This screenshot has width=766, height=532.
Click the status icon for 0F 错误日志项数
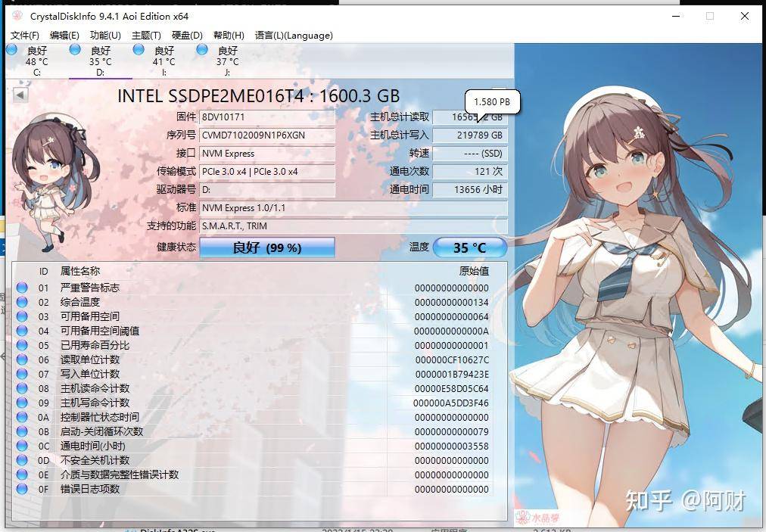pyautogui.click(x=22, y=489)
